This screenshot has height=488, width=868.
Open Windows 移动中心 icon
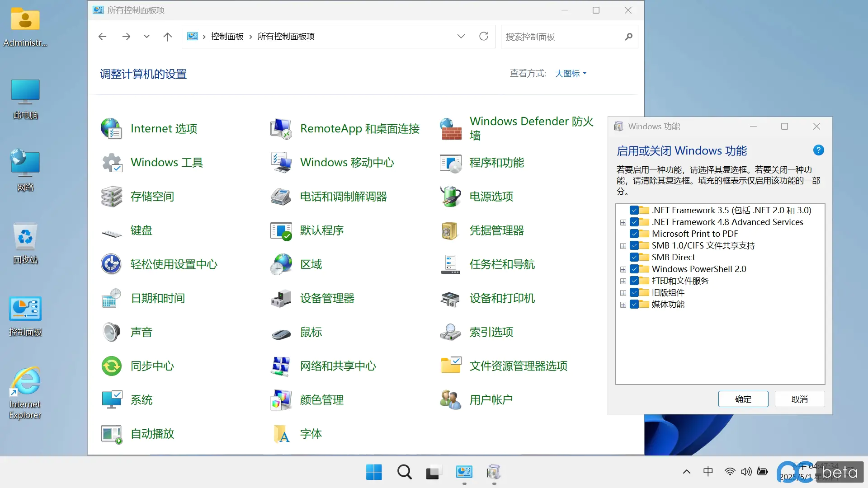pos(281,163)
